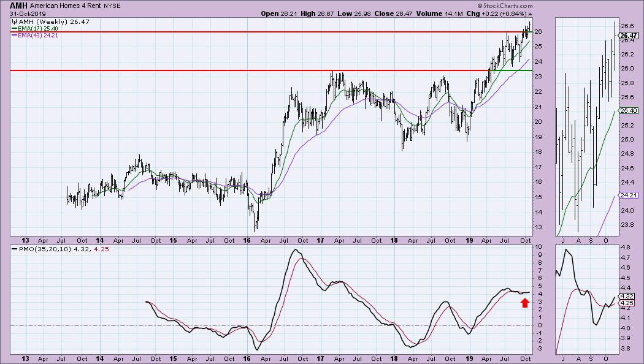Screen dimensions: 644x364
Task: Click the 23 price label on main axis
Action: [538, 77]
